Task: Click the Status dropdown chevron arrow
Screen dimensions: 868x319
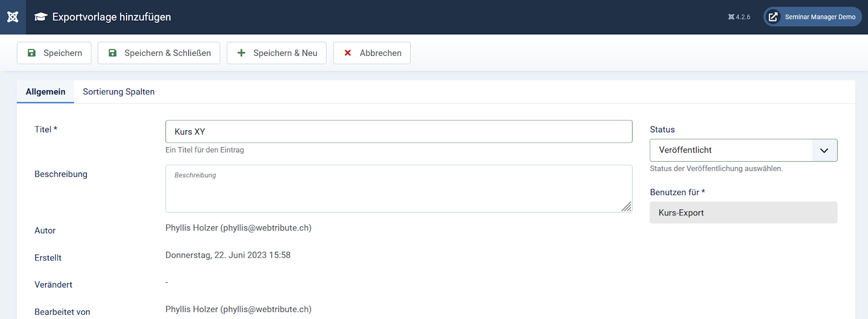Action: (x=825, y=150)
